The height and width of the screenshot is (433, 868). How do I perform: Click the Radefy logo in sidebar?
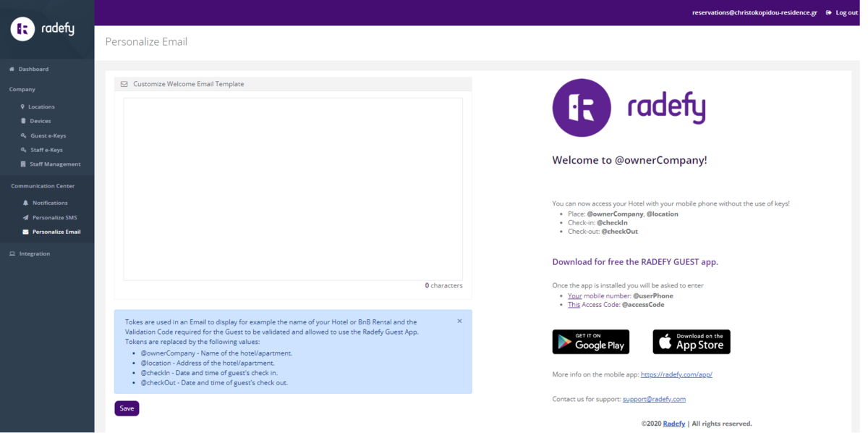tap(43, 29)
